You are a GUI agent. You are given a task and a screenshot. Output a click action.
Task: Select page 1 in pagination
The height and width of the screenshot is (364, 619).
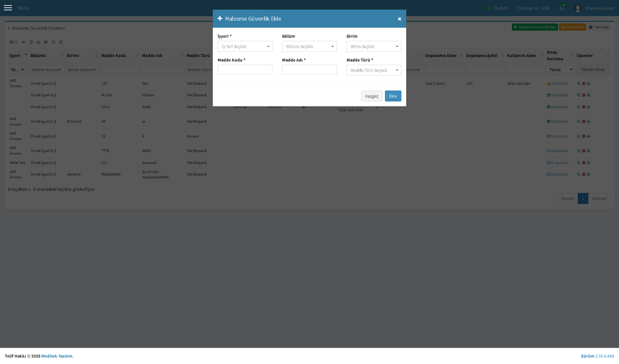583,198
